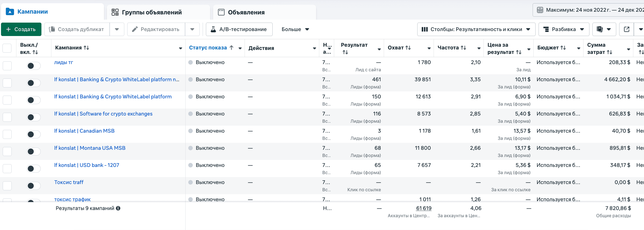644x230 pixels.
Task: Switch to Группы объявлений tab
Action: coord(158,12)
